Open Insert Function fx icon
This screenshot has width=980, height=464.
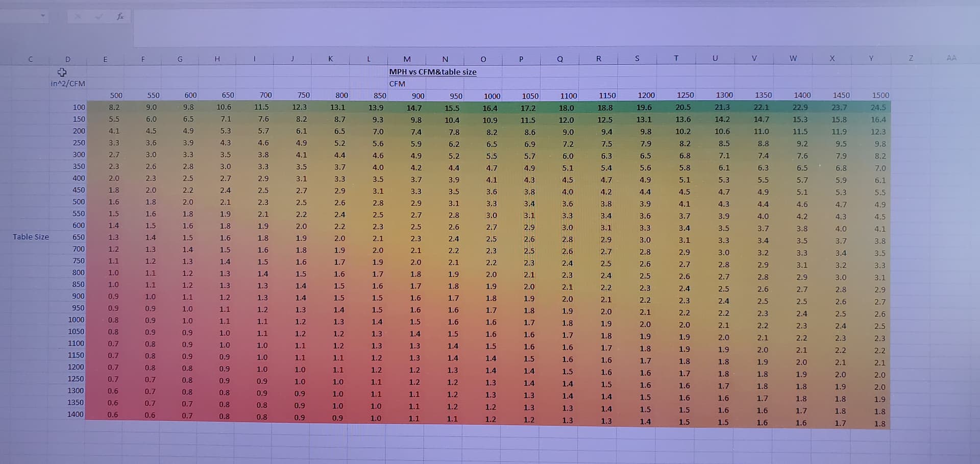coord(120,16)
